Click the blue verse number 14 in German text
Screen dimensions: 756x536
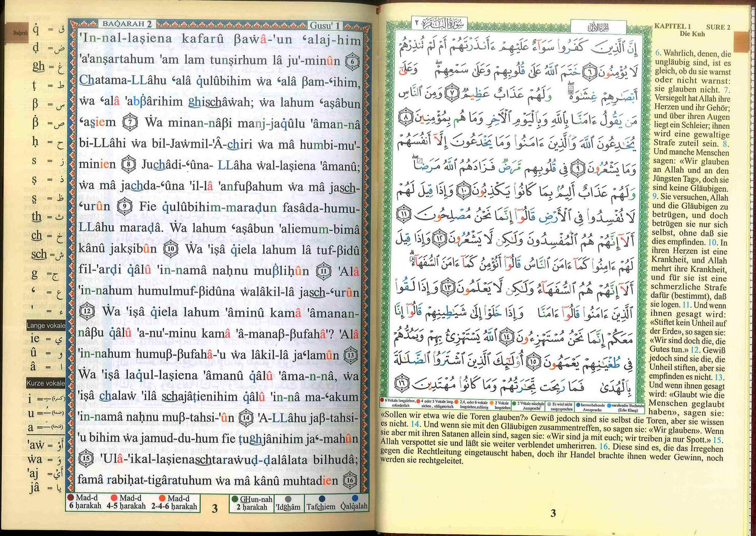tap(415, 425)
